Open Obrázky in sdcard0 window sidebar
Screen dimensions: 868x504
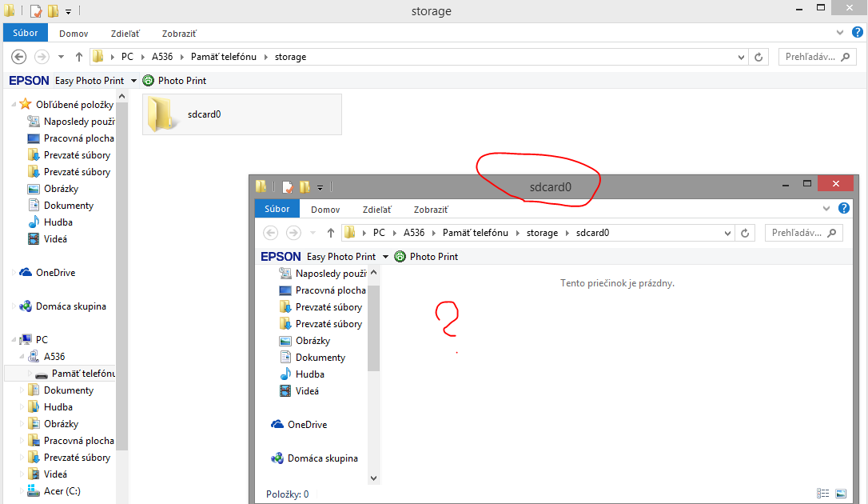click(x=313, y=341)
